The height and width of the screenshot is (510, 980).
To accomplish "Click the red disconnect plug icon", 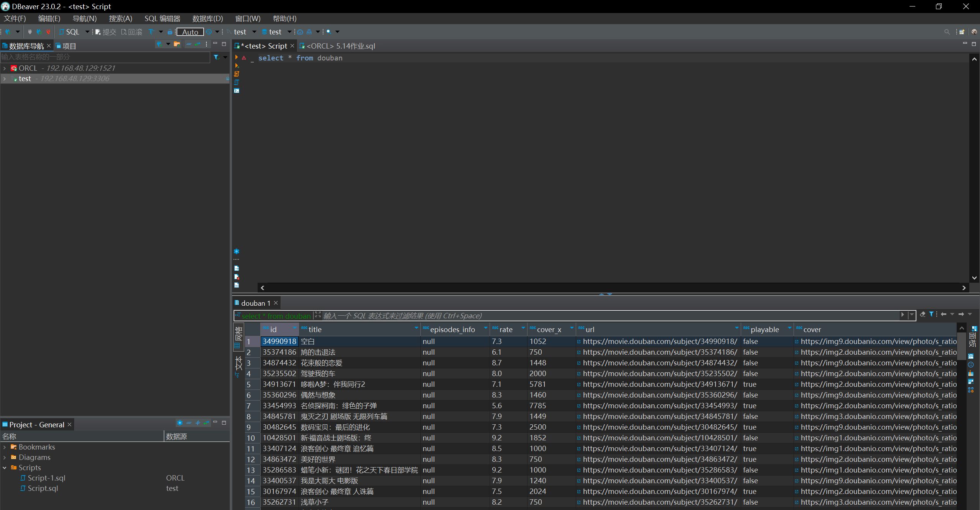I will [x=48, y=32].
